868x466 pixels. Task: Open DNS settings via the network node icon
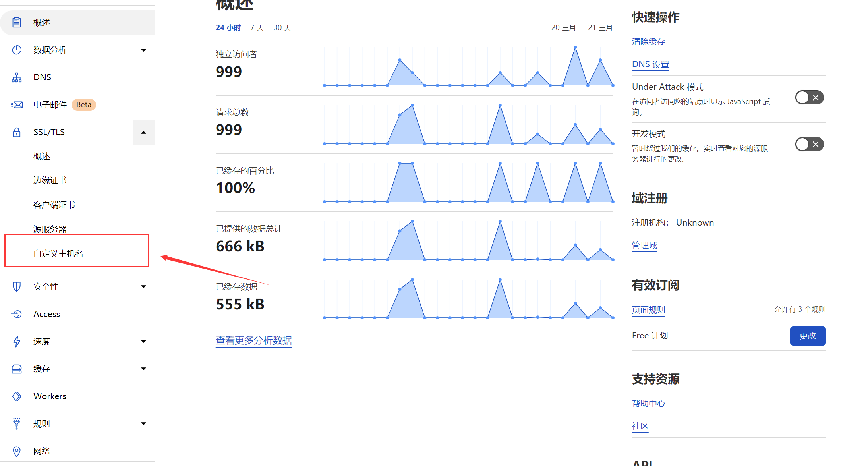tap(16, 77)
